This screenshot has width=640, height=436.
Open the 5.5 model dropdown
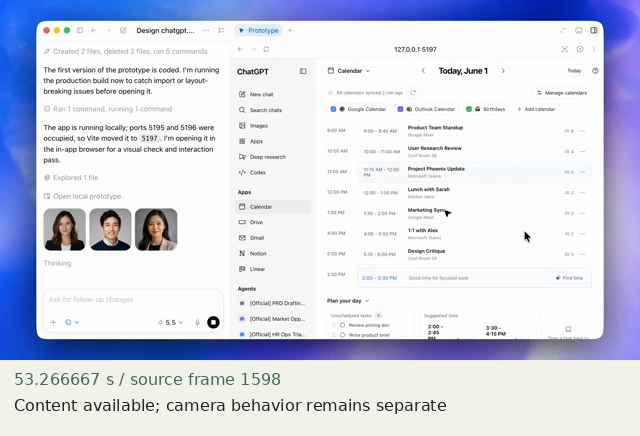tap(170, 323)
